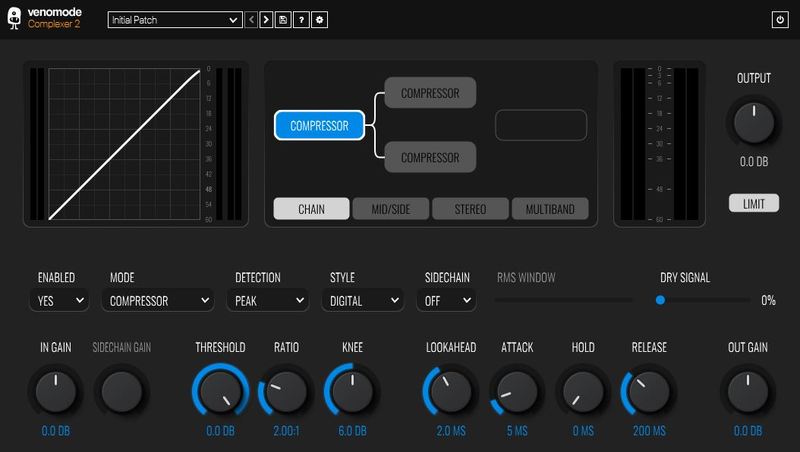
Task: Click the Knee knob
Action: tap(352, 391)
